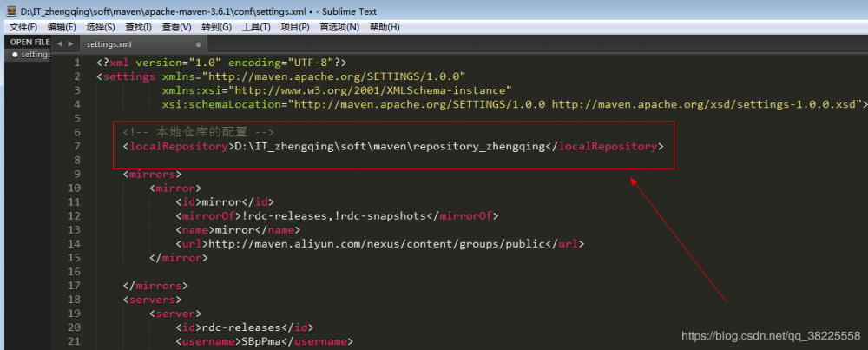
Task: Click the settings xmlns attribute line
Action: 280,76
